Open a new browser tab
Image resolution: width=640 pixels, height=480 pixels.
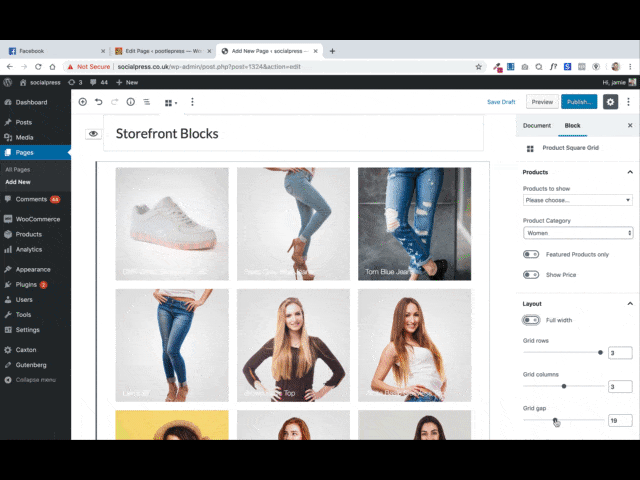pyautogui.click(x=332, y=51)
